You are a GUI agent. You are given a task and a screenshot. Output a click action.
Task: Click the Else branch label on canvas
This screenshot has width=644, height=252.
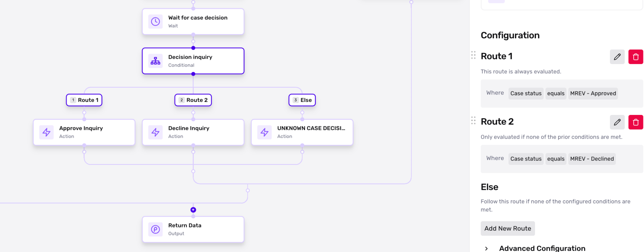click(x=302, y=100)
